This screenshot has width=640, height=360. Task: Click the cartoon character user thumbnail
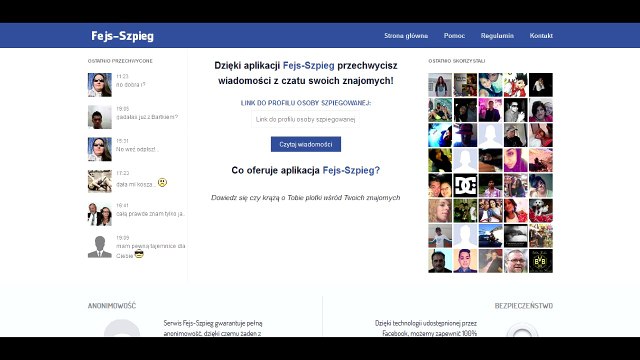click(x=516, y=85)
